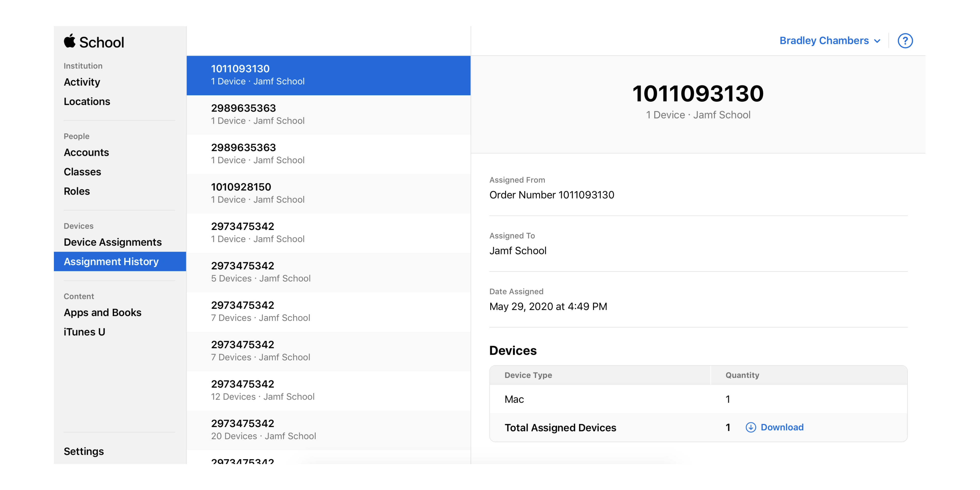Download the total assigned devices list

(x=781, y=427)
